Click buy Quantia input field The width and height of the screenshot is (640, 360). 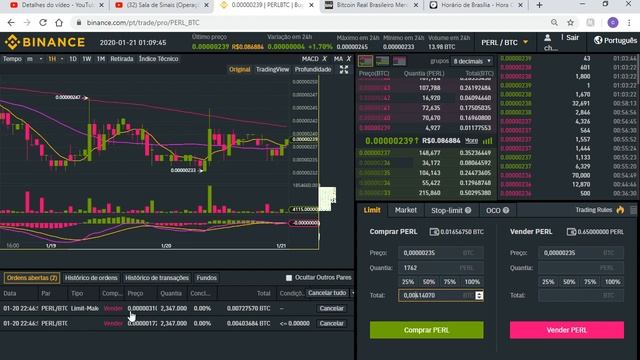point(441,268)
